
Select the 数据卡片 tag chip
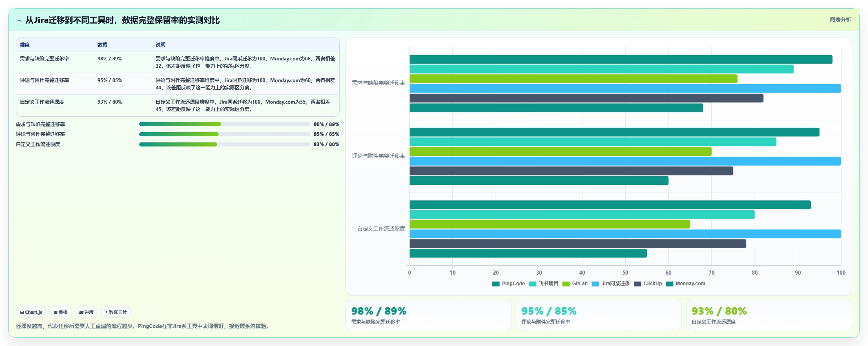pyautogui.click(x=116, y=312)
